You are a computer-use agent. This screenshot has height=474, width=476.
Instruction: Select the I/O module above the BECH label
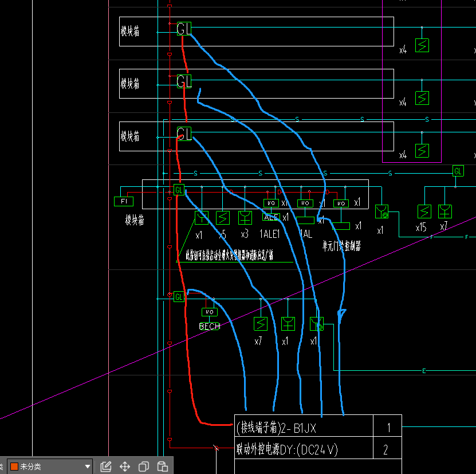pyautogui.click(x=210, y=312)
